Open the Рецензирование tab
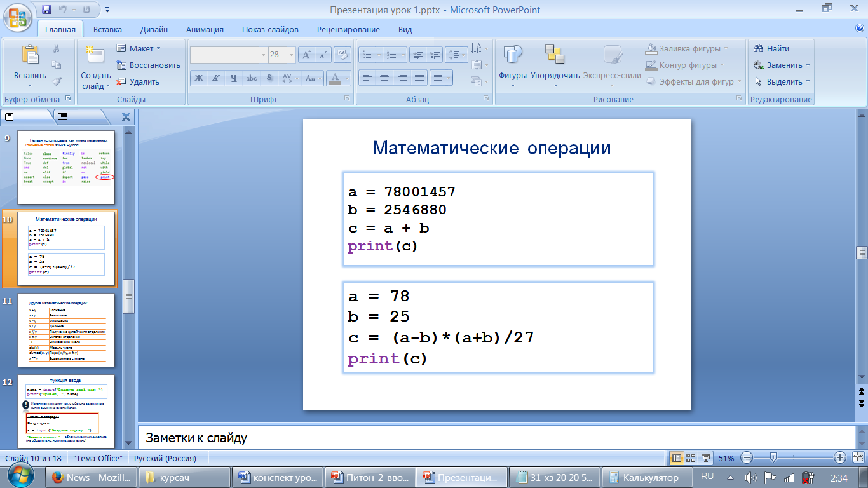Image resolution: width=868 pixels, height=488 pixels. [348, 29]
